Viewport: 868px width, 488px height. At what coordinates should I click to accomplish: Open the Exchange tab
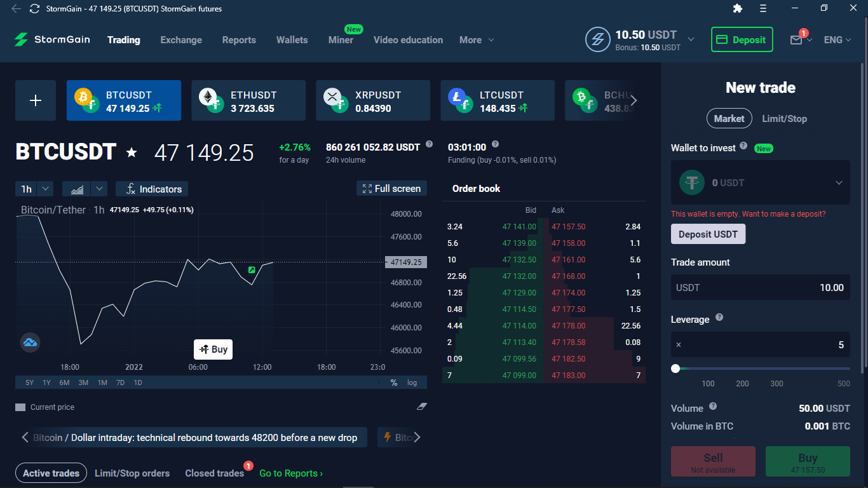181,39
